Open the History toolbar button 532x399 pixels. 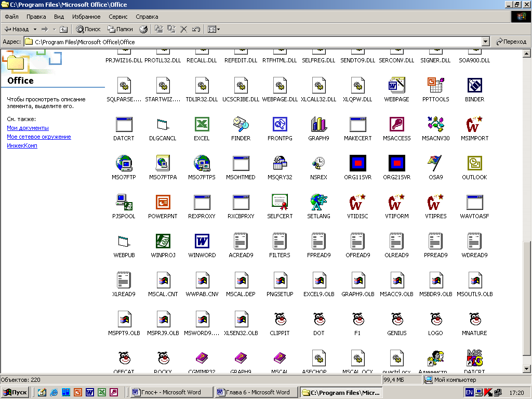(x=143, y=29)
